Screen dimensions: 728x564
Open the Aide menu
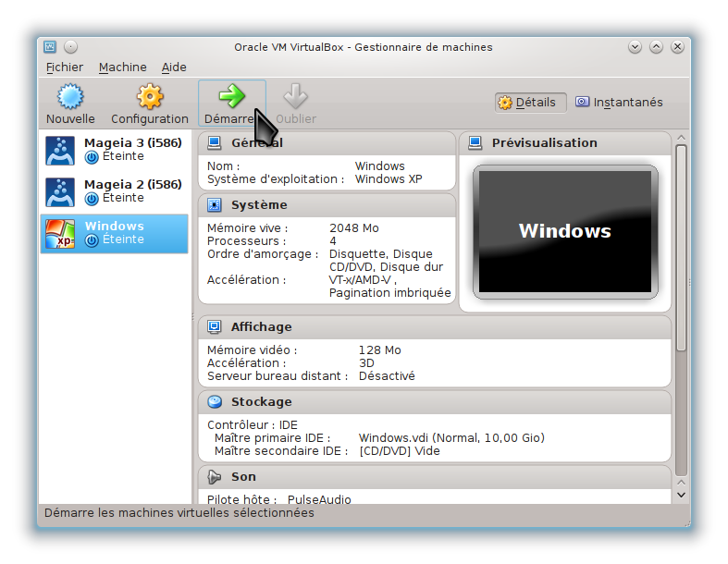174,67
